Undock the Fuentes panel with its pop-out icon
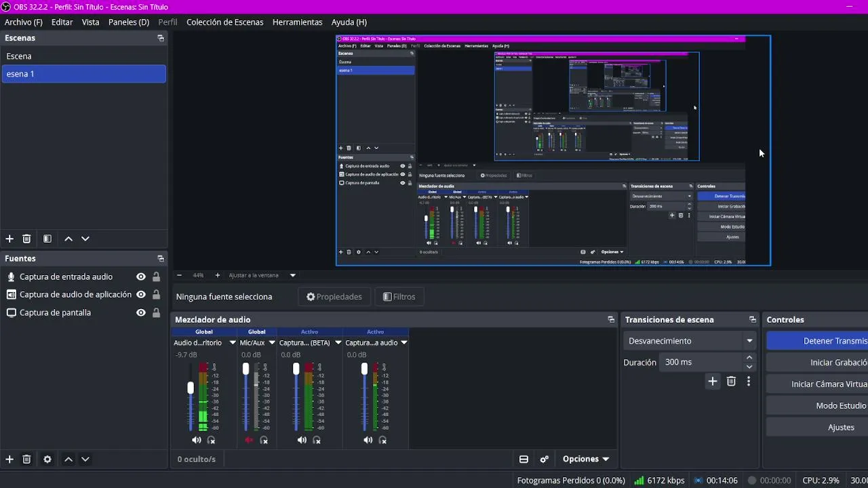The image size is (868, 488). 161,259
